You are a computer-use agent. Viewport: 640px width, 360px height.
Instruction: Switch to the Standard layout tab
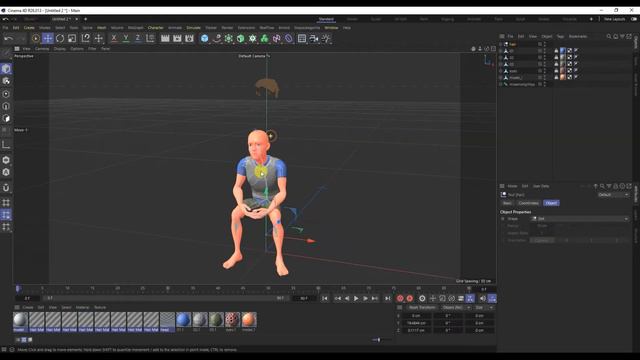click(326, 19)
